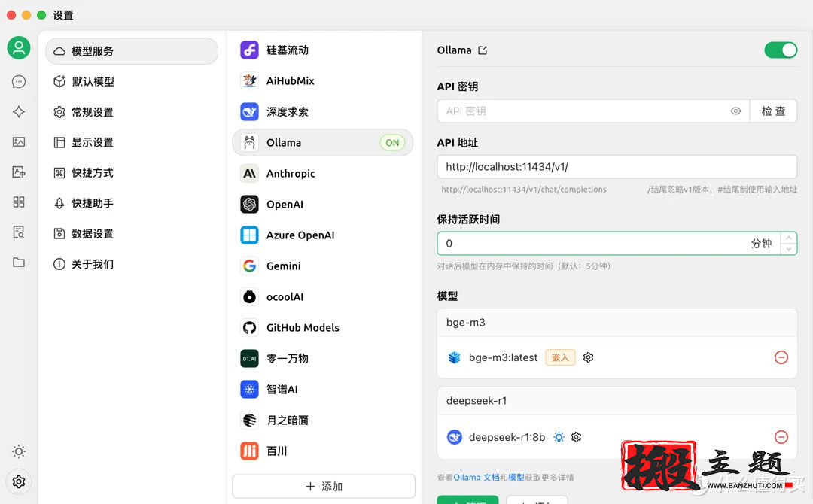
Task: Toggle the theme mode sun icon
Action: click(18, 451)
